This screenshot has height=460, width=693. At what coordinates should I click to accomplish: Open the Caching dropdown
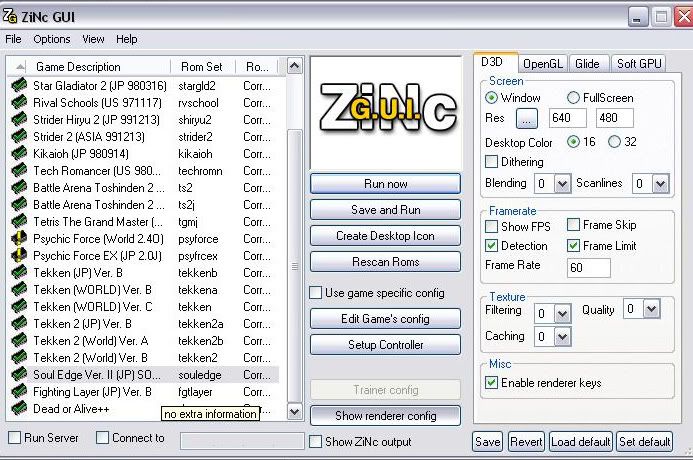click(x=562, y=337)
